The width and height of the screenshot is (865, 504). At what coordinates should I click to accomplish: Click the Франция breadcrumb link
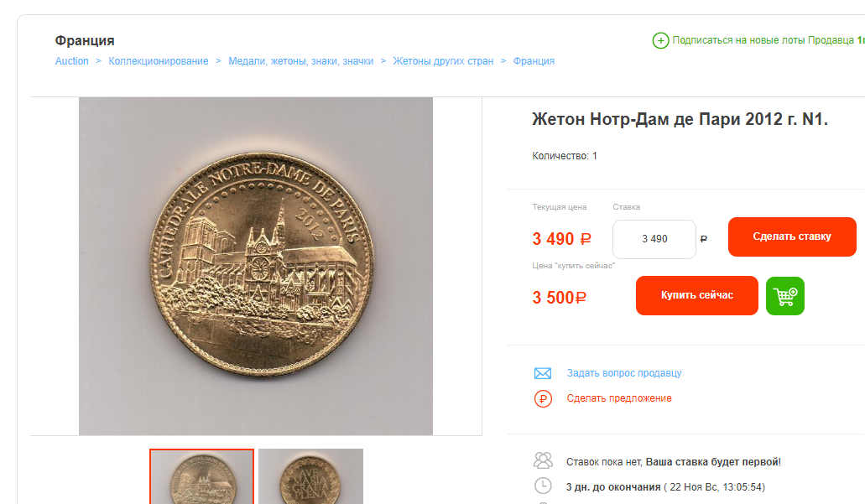[534, 61]
